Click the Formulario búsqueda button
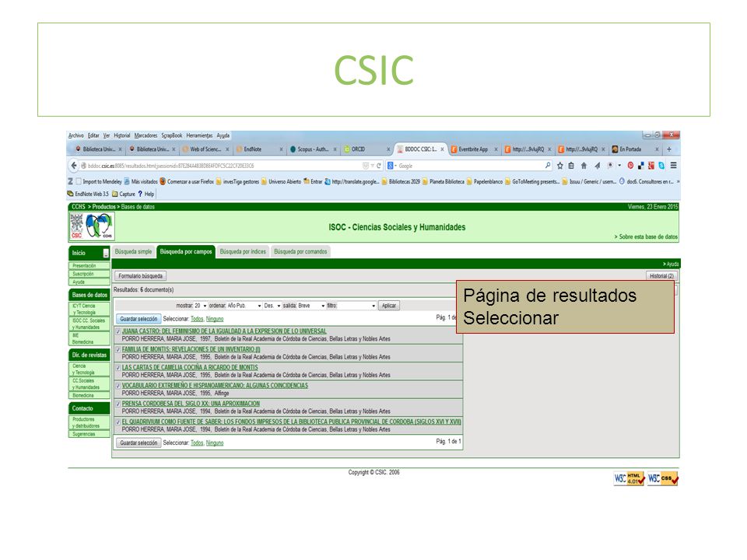Image resolution: width=747 pixels, height=560 pixels. pyautogui.click(x=141, y=276)
